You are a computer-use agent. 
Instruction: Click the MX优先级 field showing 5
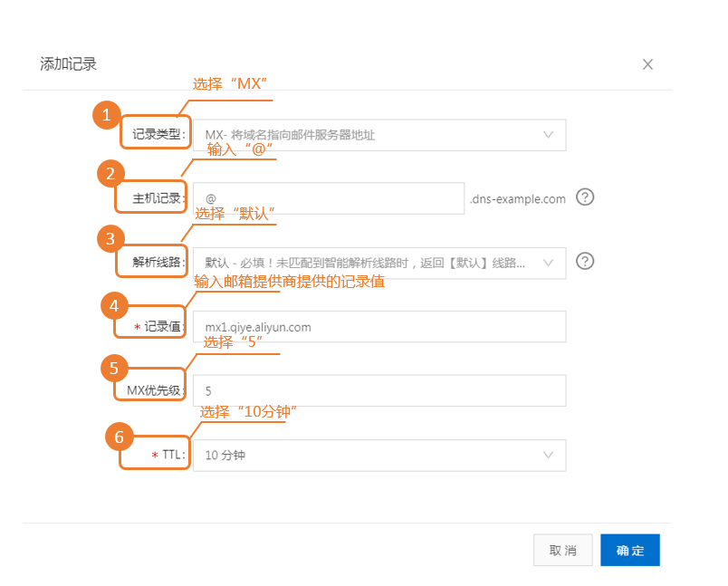pyautogui.click(x=379, y=391)
